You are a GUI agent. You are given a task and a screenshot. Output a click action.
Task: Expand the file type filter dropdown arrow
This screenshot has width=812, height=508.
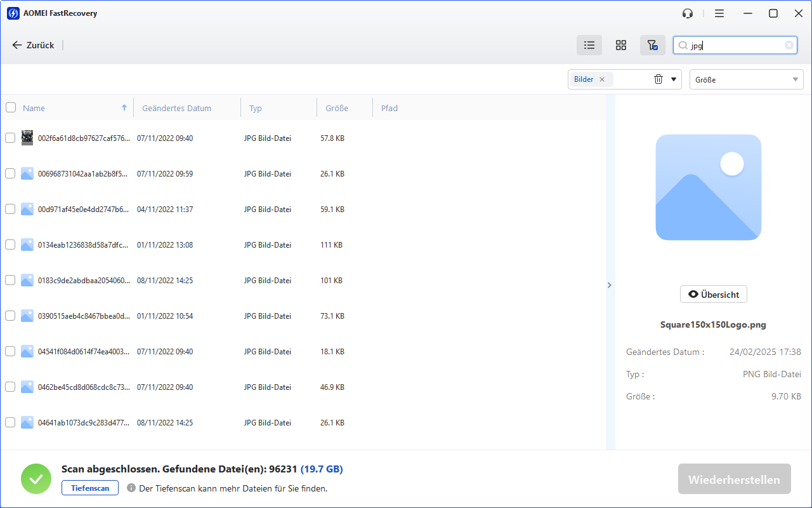(x=674, y=79)
